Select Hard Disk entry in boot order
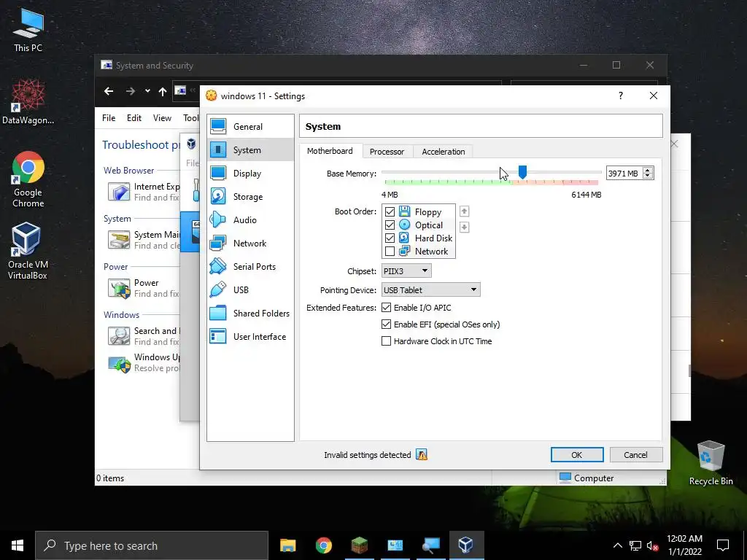Image resolution: width=747 pixels, height=560 pixels. pyautogui.click(x=433, y=238)
